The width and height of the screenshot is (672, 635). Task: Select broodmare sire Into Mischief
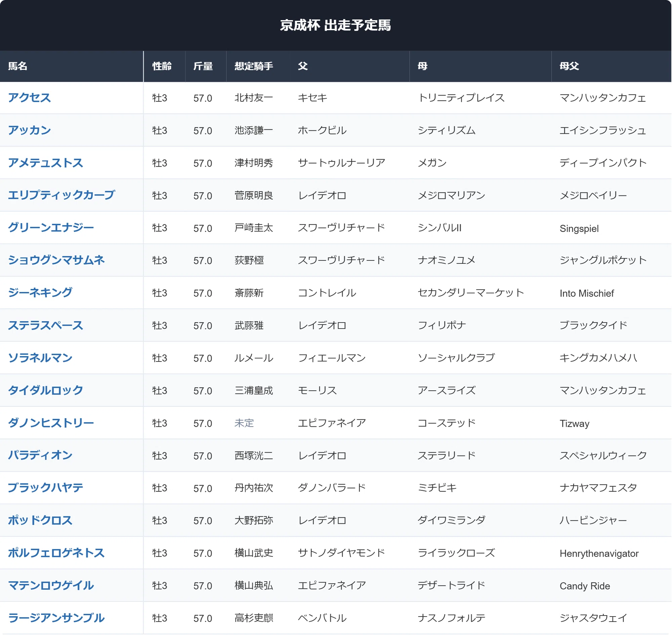coord(587,293)
